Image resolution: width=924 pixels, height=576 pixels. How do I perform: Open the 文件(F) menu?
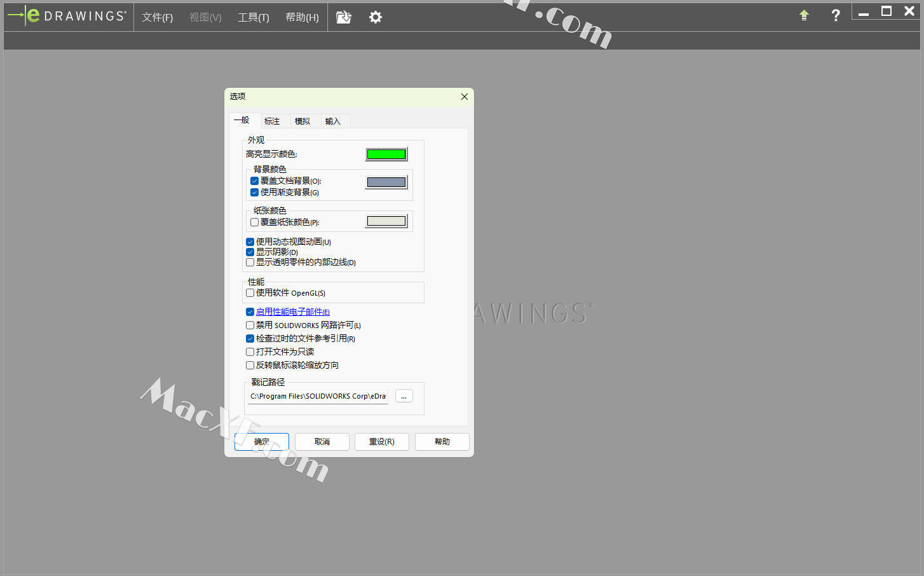[157, 17]
